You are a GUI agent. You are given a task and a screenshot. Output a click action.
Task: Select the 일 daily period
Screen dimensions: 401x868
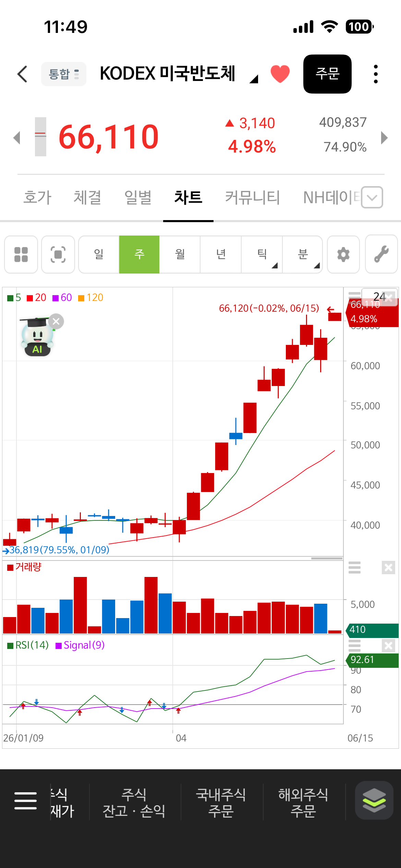click(x=99, y=254)
